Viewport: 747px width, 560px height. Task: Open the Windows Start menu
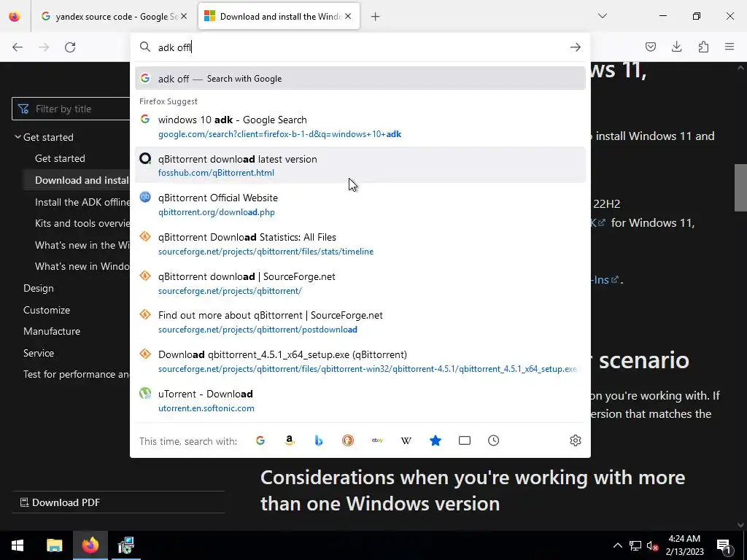(x=18, y=545)
